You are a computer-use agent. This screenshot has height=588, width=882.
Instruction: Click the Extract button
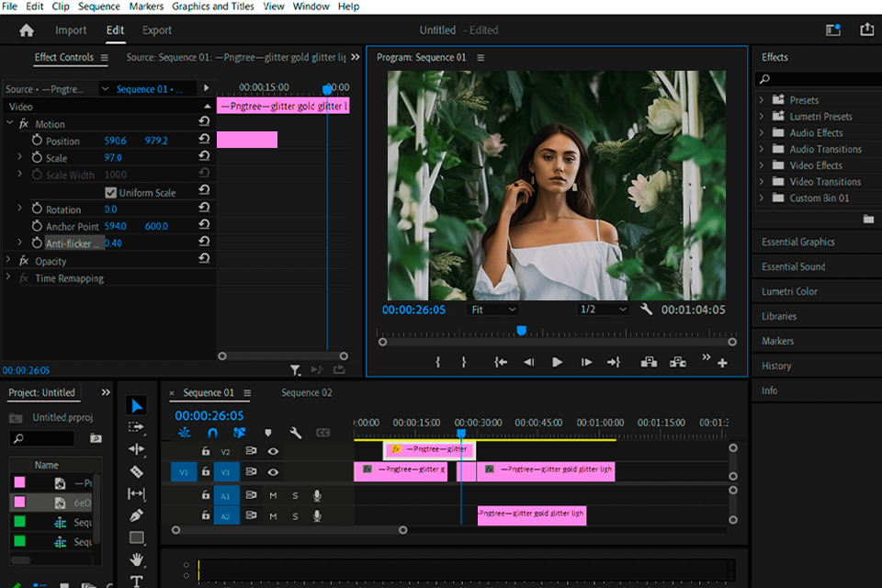(678, 362)
